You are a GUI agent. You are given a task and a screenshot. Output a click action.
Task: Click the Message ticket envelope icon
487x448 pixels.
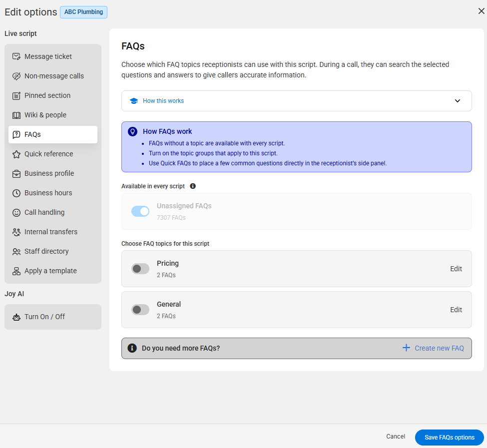pyautogui.click(x=16, y=56)
